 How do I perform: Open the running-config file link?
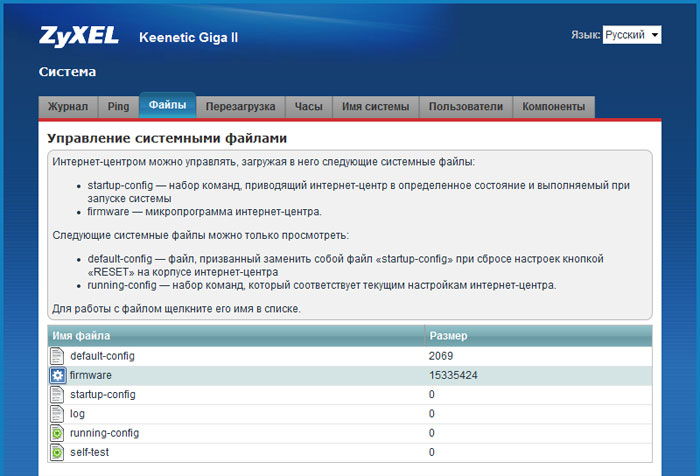[104, 433]
